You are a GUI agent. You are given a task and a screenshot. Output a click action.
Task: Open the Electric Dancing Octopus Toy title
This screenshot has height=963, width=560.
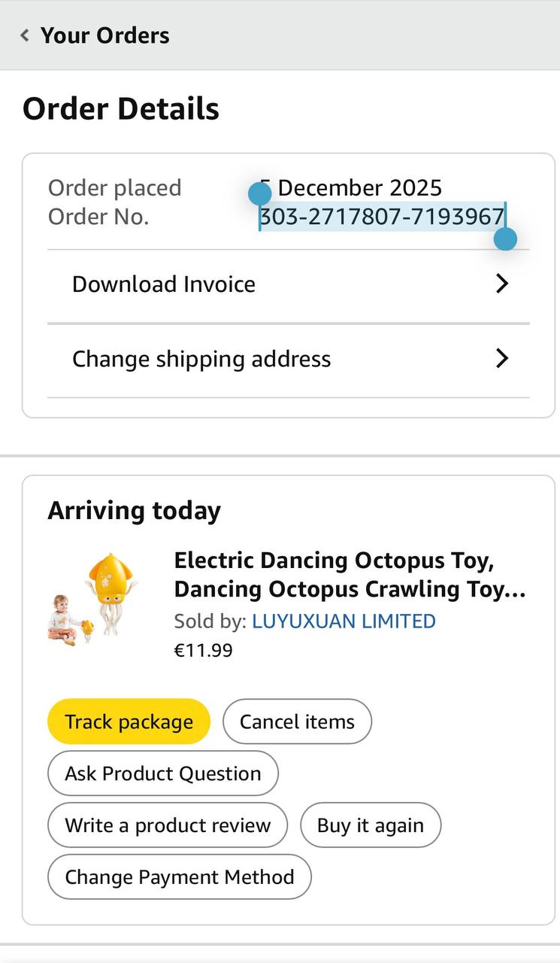tap(350, 575)
